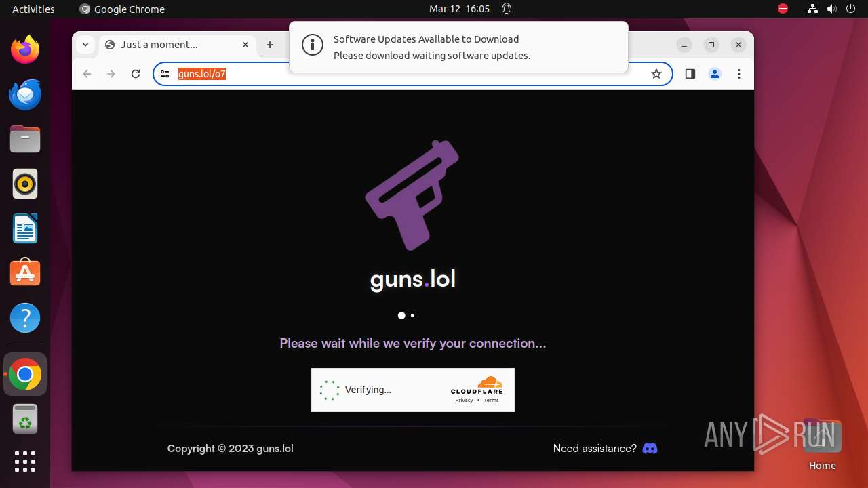
Task: Click the notification bell icon
Action: point(507,9)
